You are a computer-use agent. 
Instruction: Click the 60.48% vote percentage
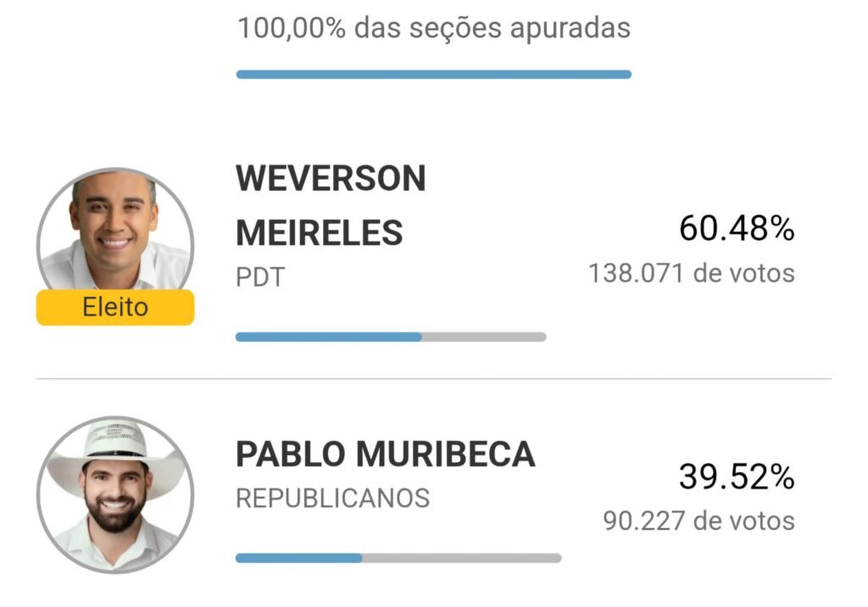click(x=736, y=229)
